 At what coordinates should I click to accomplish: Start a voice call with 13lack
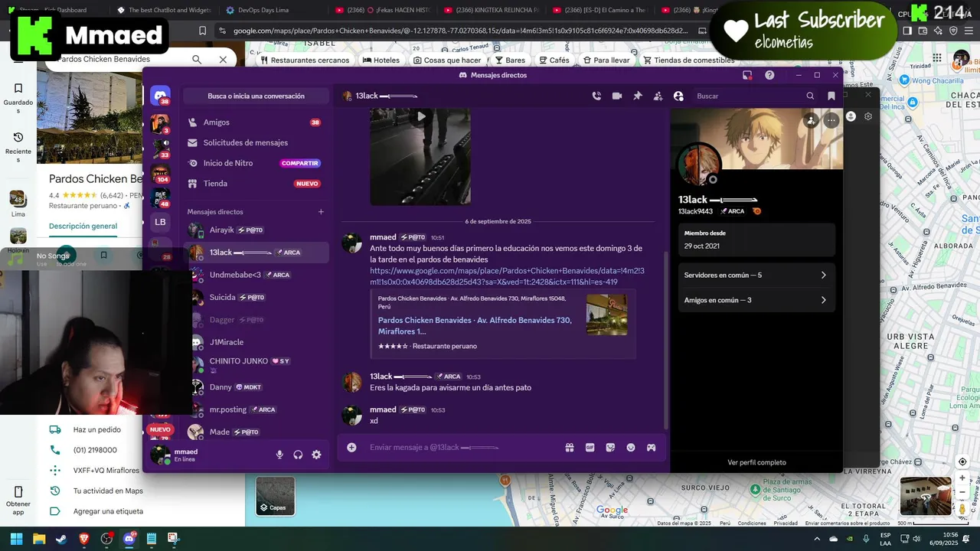(596, 96)
